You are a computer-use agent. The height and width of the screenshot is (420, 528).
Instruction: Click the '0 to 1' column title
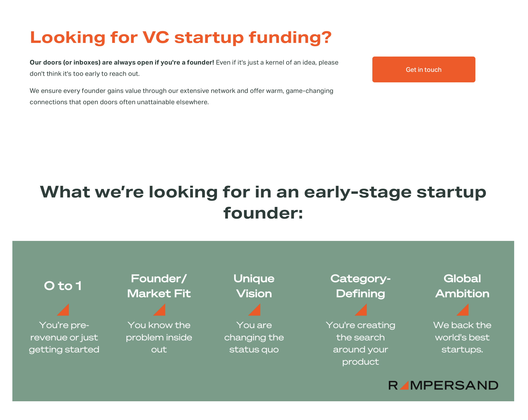pos(63,286)
